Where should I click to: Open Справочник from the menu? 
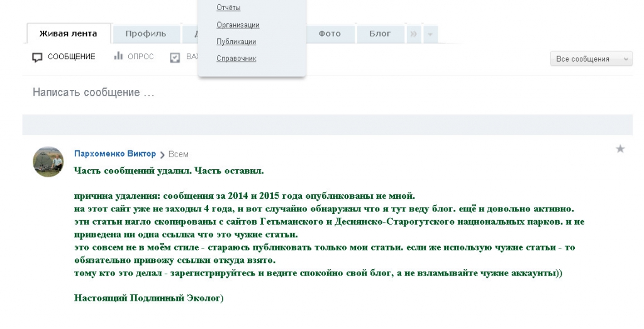(236, 59)
